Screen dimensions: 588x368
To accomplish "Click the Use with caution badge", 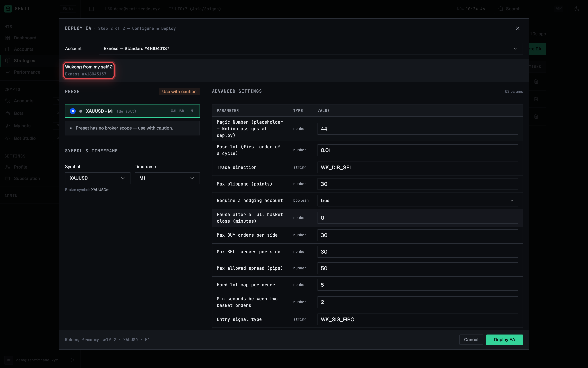I will click(179, 91).
